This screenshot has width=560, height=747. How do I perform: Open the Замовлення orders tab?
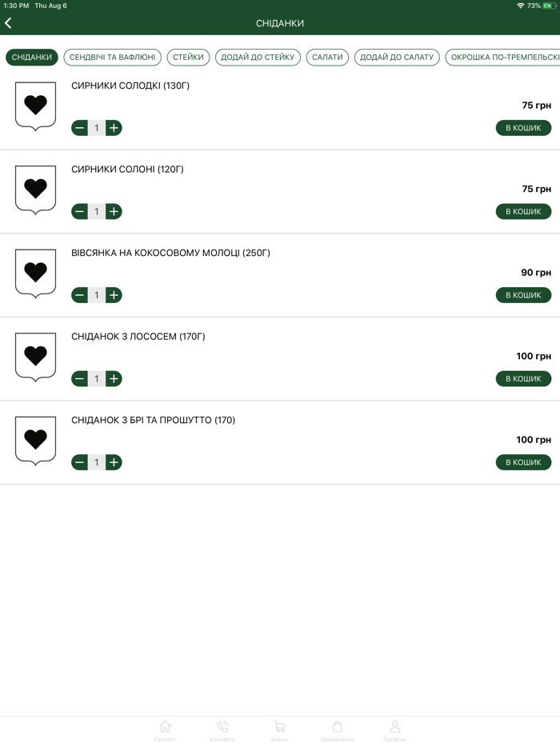click(337, 730)
